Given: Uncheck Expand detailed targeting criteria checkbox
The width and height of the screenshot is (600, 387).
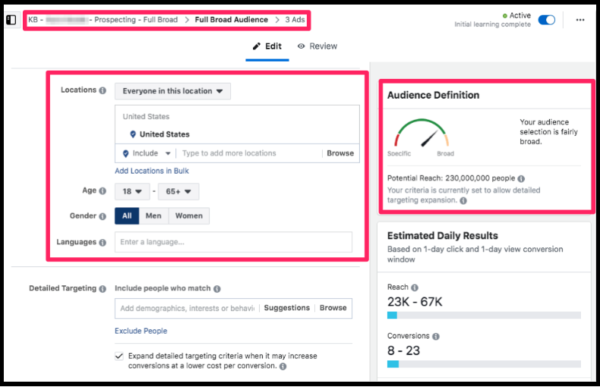Looking at the screenshot, I should 119,356.
